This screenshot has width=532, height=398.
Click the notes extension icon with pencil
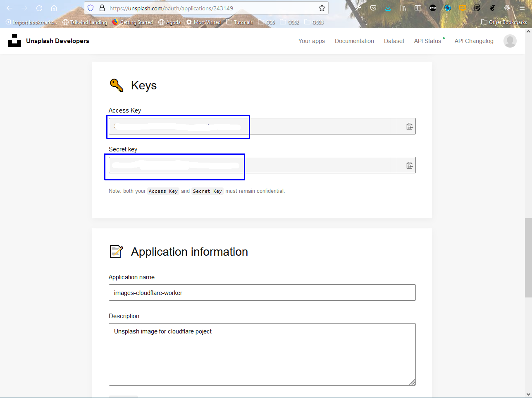click(x=477, y=8)
